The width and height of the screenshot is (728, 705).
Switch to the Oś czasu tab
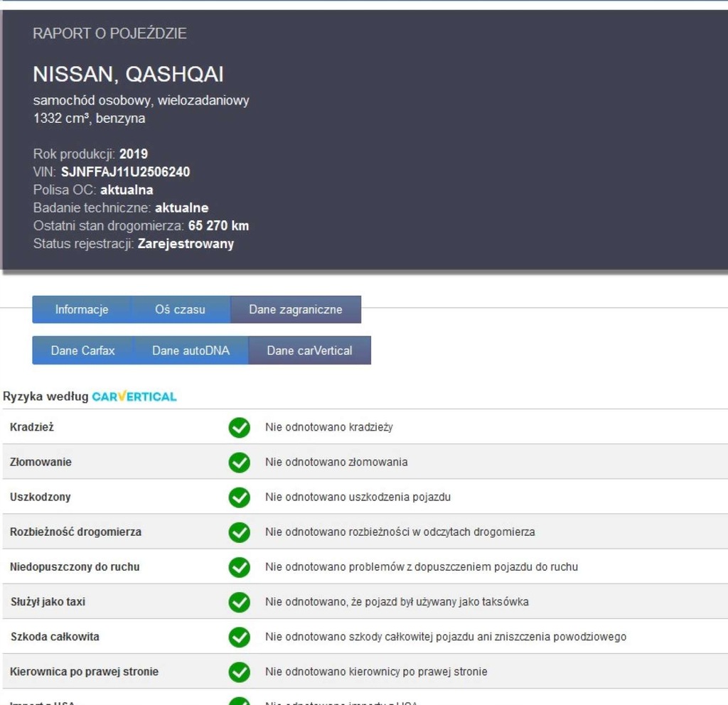181,310
